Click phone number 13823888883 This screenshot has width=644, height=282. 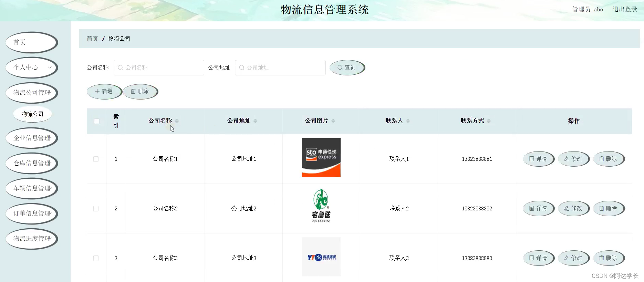pyautogui.click(x=477, y=258)
